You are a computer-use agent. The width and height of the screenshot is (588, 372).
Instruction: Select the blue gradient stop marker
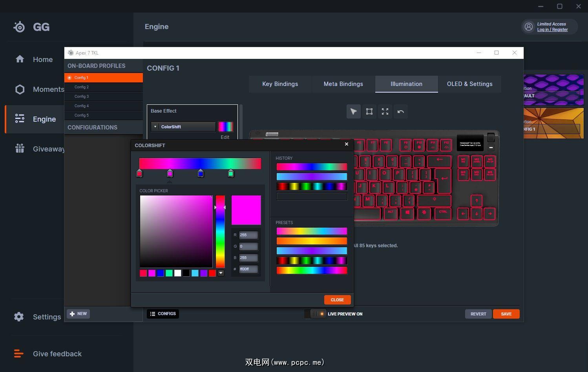(x=201, y=173)
